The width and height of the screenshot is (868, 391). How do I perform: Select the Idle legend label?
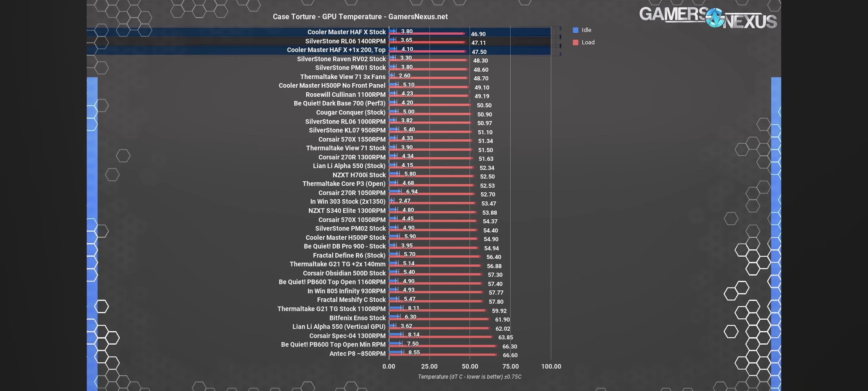[586, 30]
